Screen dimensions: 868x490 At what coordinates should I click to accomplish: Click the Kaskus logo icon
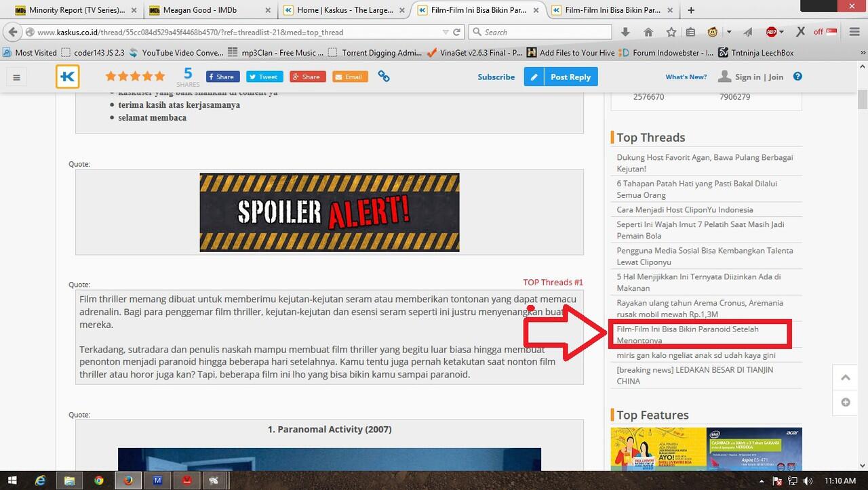pos(68,77)
